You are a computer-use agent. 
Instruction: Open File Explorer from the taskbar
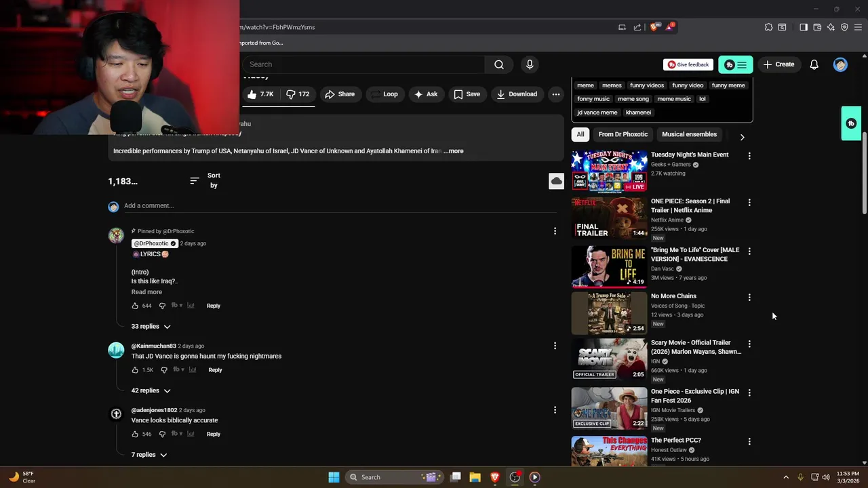coord(475,477)
